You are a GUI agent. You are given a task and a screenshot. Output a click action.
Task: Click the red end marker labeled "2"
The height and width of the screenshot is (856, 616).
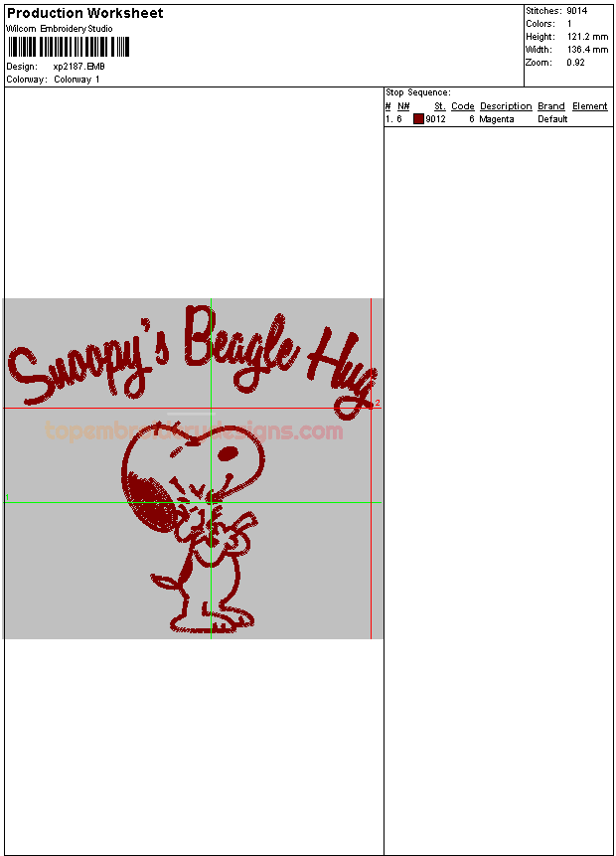click(377, 403)
